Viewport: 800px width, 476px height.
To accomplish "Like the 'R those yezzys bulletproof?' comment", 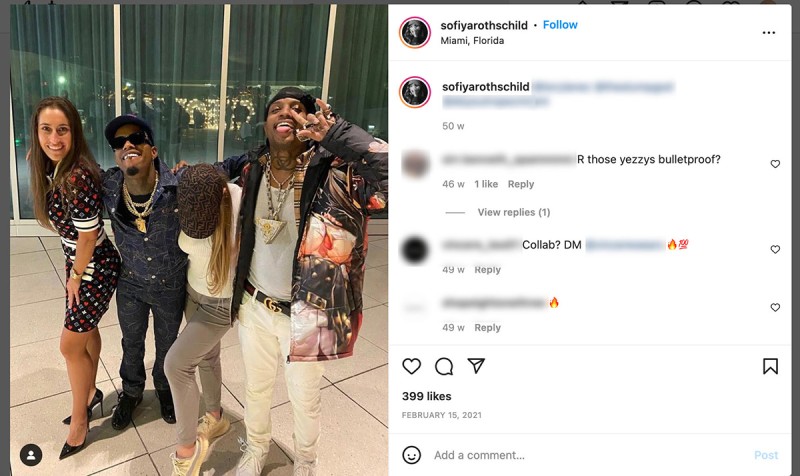I will [x=775, y=164].
